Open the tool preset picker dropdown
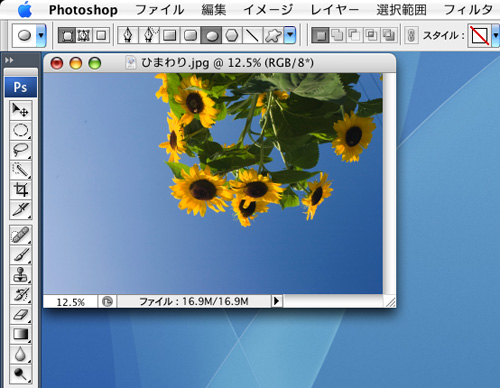This screenshot has height=388, width=500. (41, 35)
